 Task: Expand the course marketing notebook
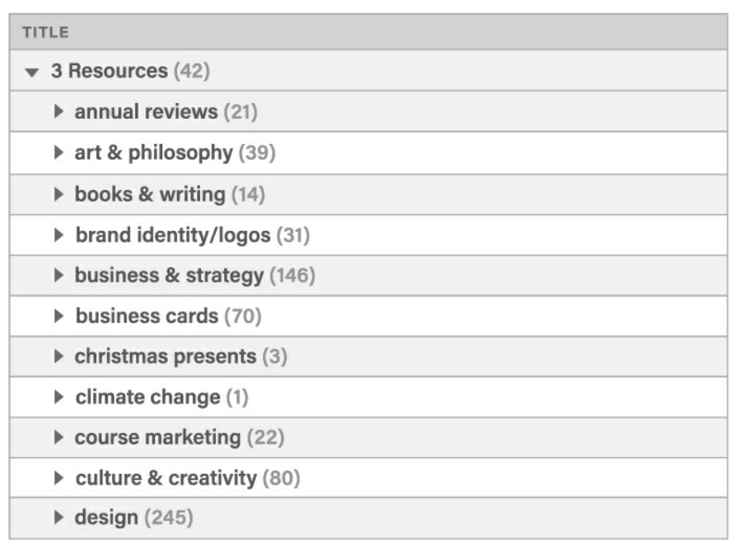coord(58,437)
